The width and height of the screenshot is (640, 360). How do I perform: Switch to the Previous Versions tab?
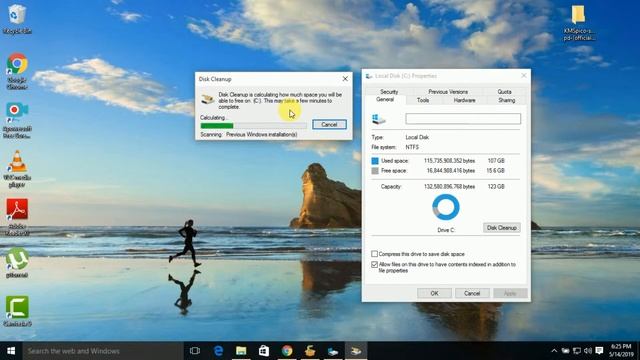point(448,91)
